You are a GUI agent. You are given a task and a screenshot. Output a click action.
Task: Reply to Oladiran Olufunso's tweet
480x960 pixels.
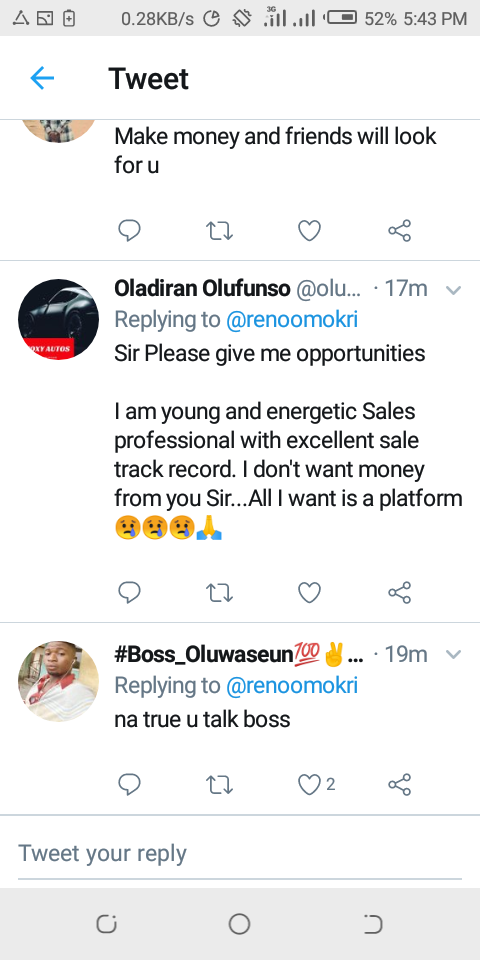pos(129,592)
